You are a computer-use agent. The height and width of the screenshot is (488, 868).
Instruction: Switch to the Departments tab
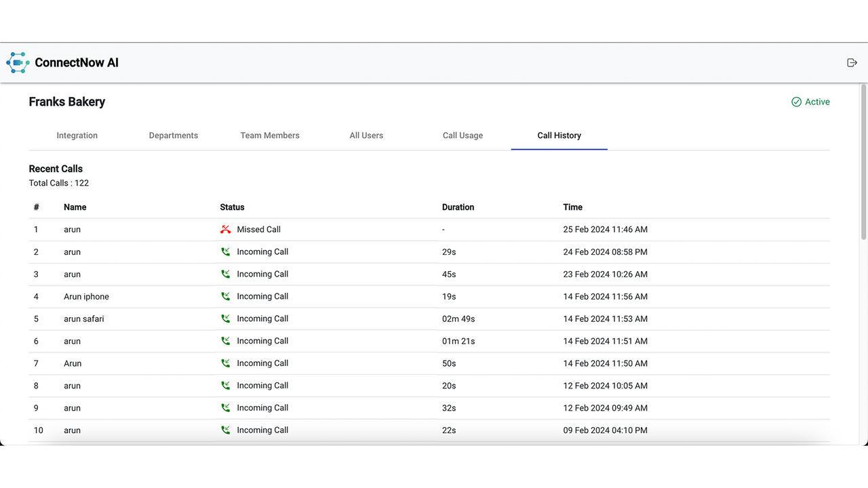point(174,136)
